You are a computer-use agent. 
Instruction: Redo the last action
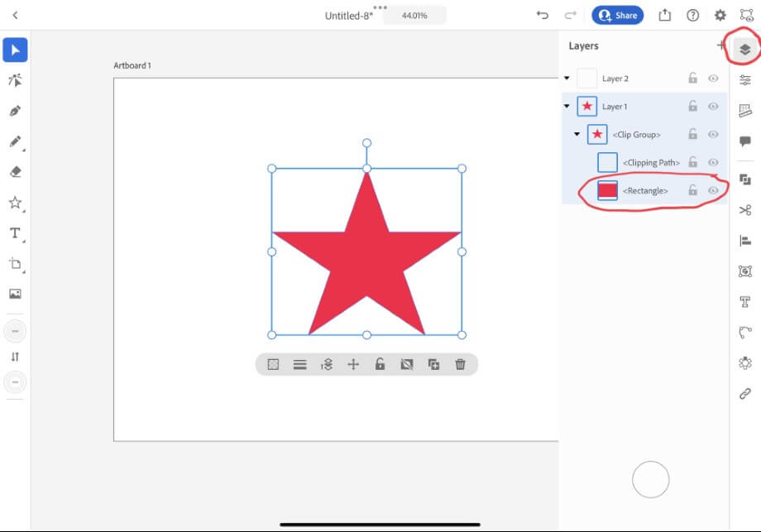point(570,16)
